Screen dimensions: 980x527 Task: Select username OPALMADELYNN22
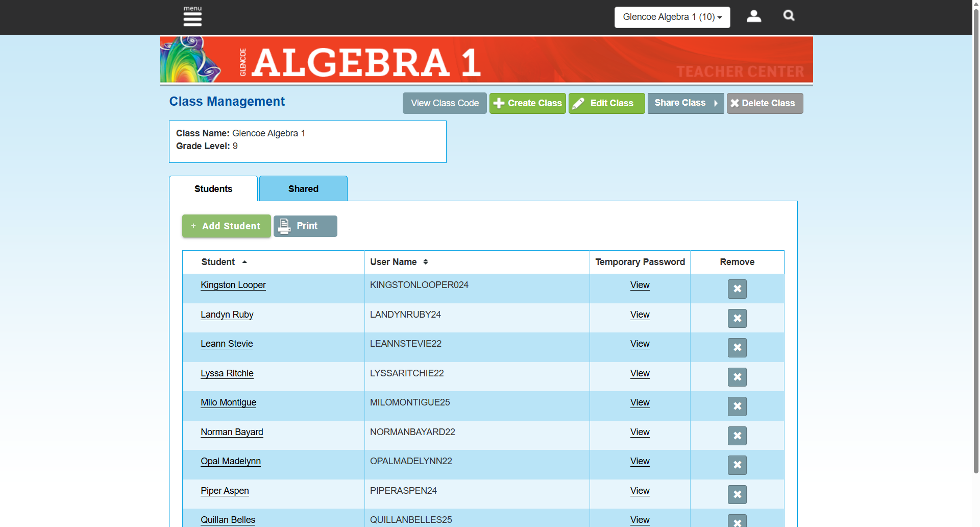tap(411, 461)
